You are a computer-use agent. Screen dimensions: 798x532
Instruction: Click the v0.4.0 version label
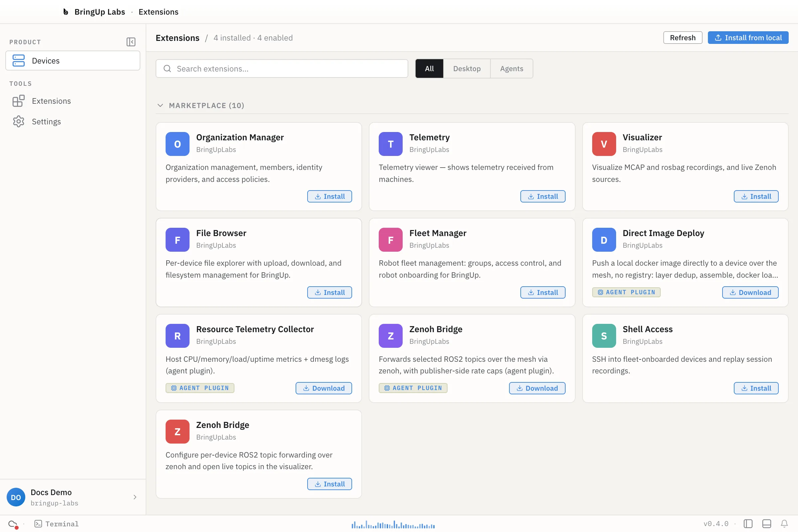pos(716,524)
